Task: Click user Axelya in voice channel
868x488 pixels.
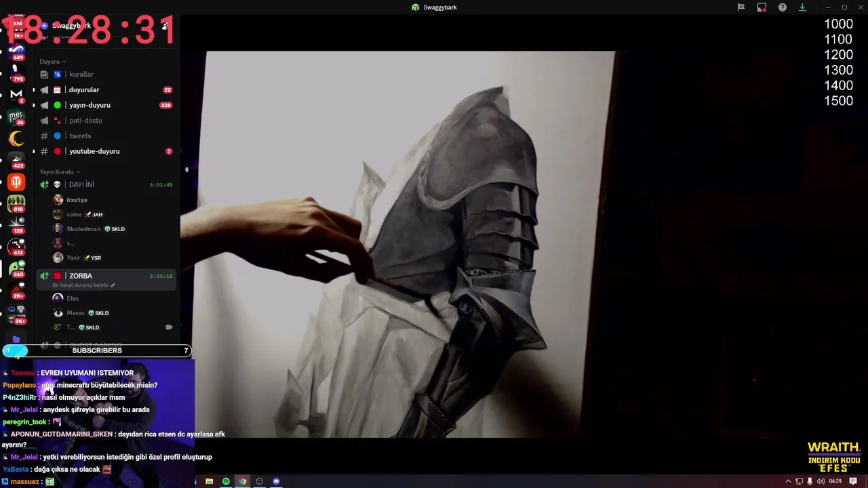Action: pyautogui.click(x=77, y=200)
